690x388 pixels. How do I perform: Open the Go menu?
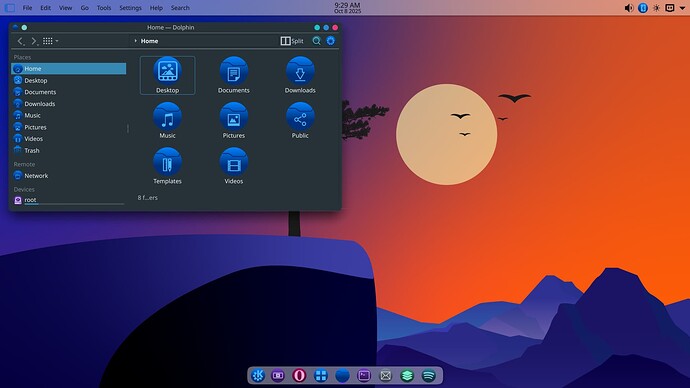point(84,7)
